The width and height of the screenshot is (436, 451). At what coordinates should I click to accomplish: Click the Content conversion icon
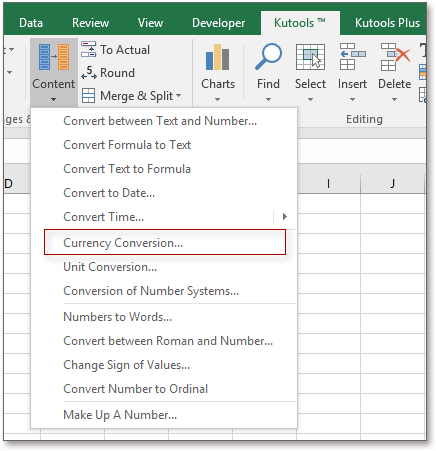tap(54, 57)
